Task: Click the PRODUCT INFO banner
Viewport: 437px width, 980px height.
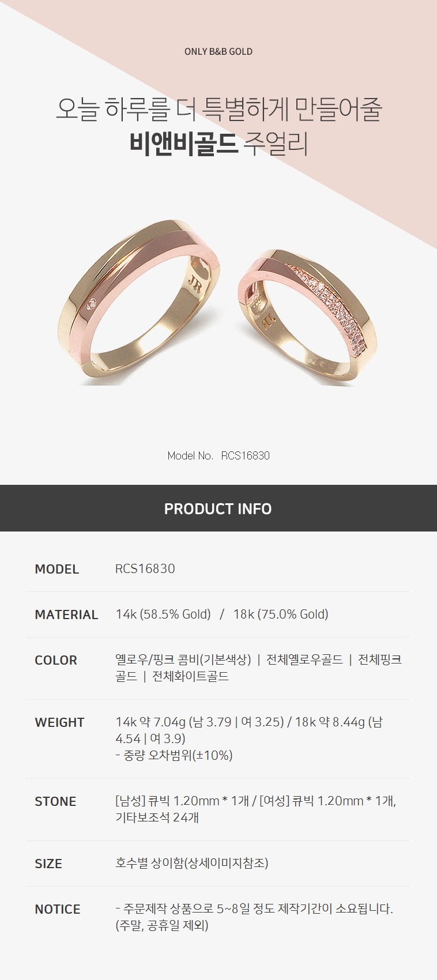Action: (218, 508)
